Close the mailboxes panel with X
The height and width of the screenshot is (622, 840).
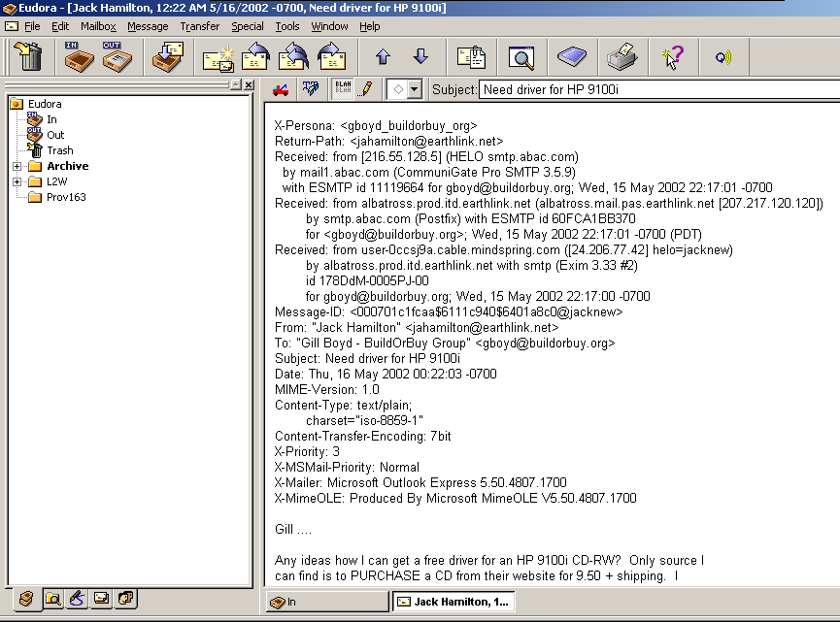tap(250, 84)
